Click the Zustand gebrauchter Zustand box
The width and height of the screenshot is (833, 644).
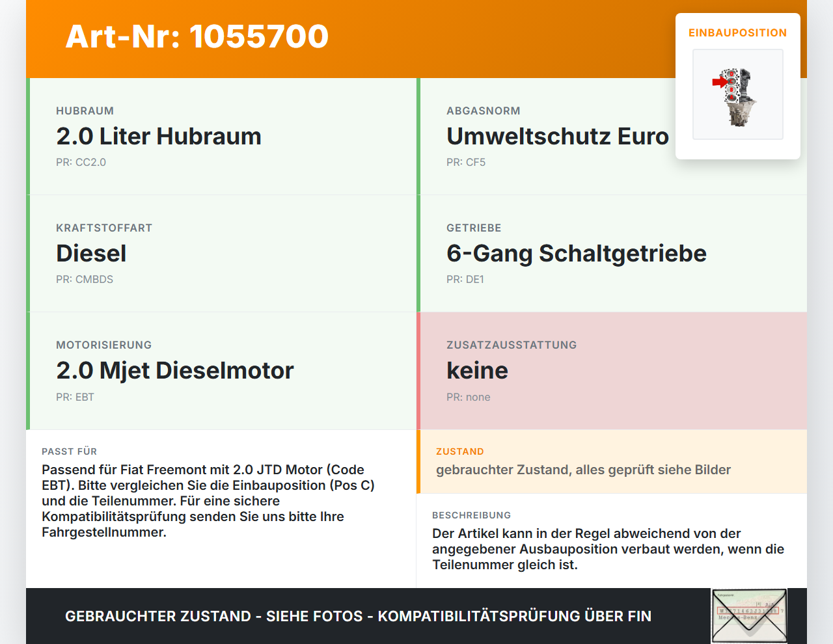(x=612, y=461)
